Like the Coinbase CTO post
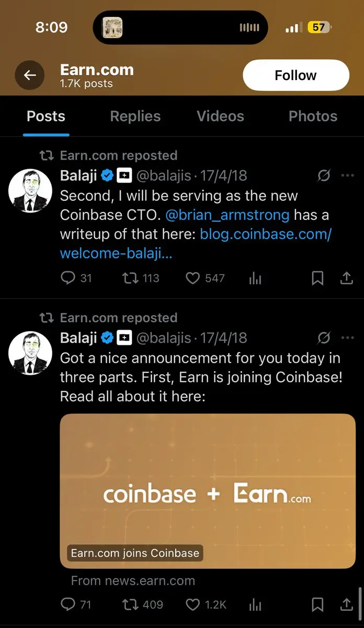This screenshot has height=628, width=364. click(193, 278)
